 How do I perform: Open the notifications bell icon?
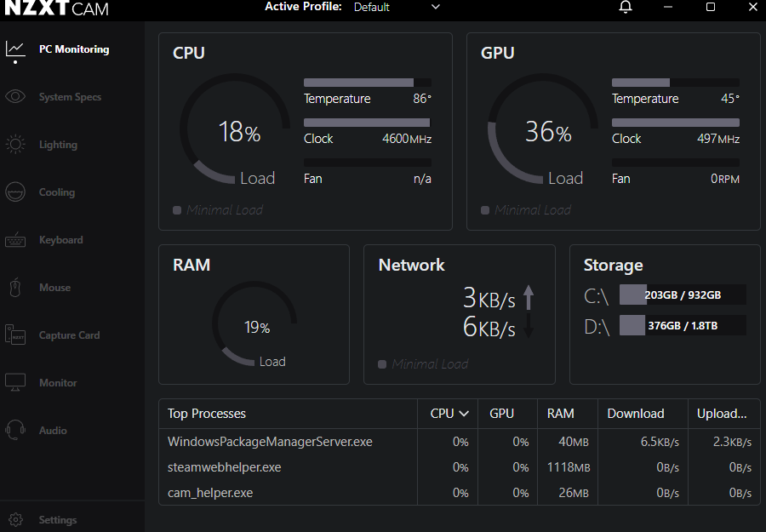[626, 8]
